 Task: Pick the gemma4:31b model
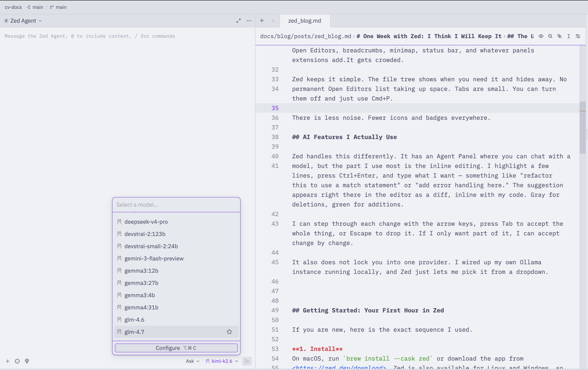pos(176,307)
